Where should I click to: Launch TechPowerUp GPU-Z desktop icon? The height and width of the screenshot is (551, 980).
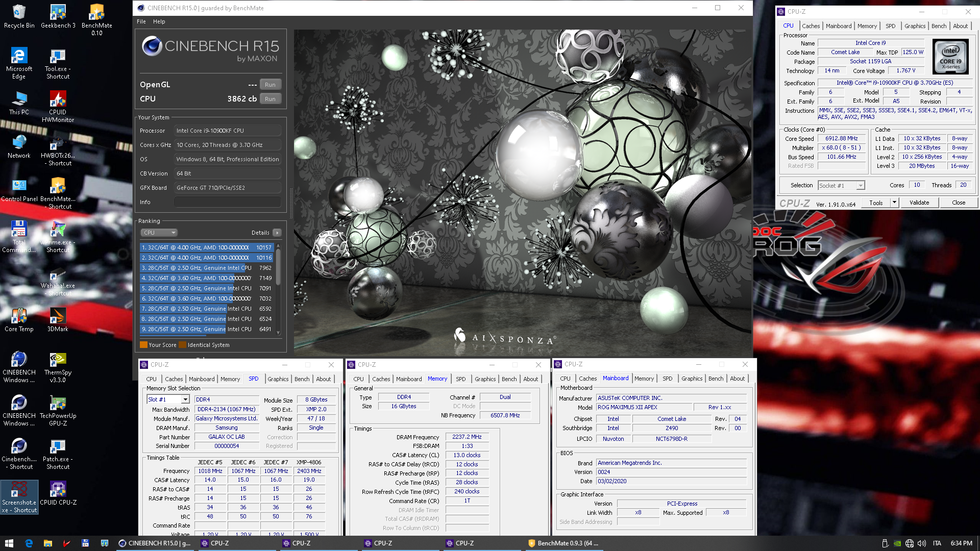[58, 410]
